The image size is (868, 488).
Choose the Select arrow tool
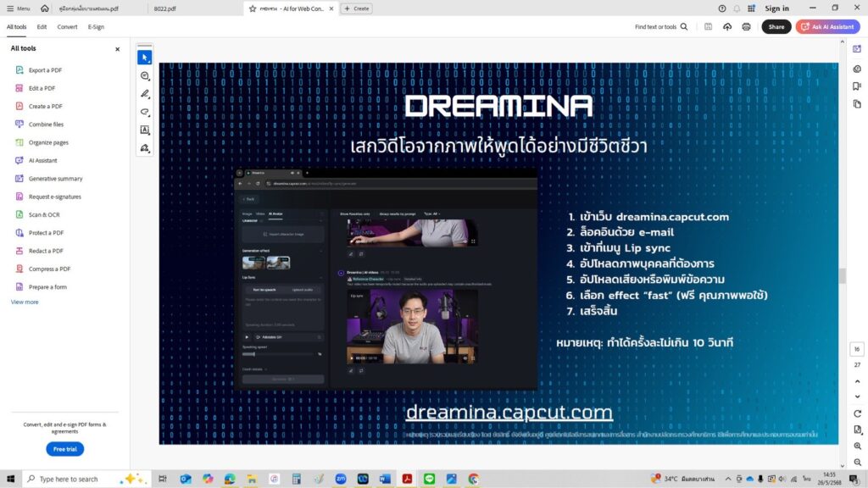(144, 58)
